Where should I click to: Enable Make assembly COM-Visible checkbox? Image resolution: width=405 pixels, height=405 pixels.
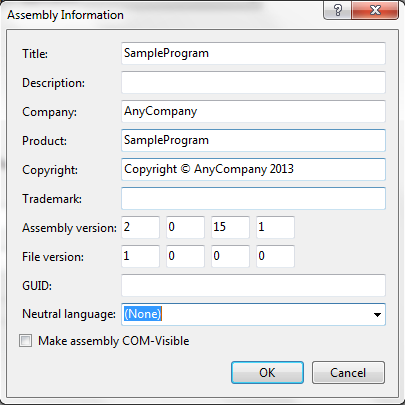[26, 341]
